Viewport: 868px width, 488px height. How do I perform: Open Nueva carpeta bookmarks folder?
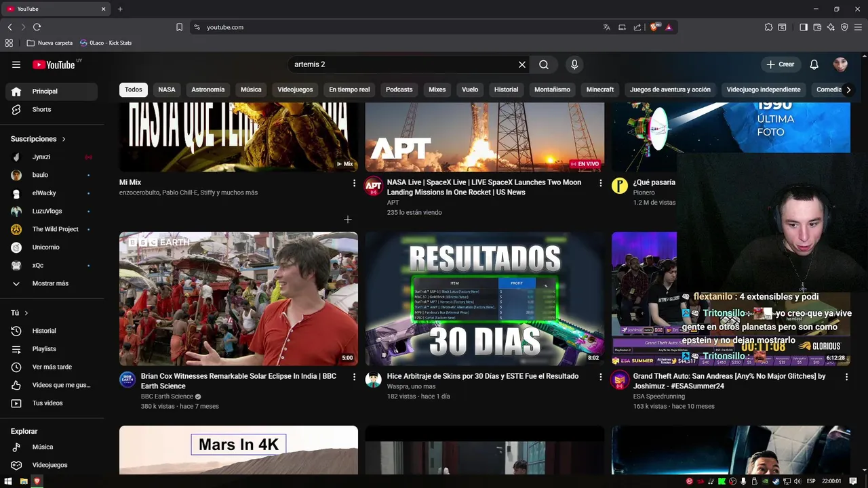(50, 43)
